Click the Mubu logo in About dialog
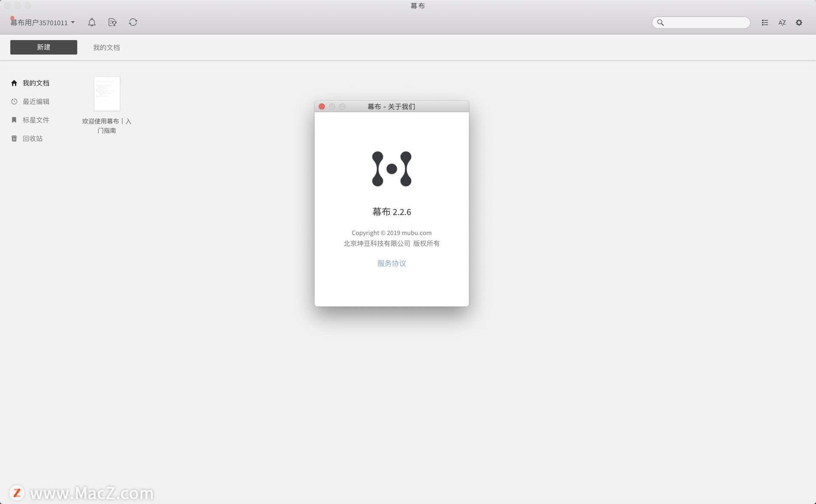Image resolution: width=816 pixels, height=504 pixels. point(391,169)
